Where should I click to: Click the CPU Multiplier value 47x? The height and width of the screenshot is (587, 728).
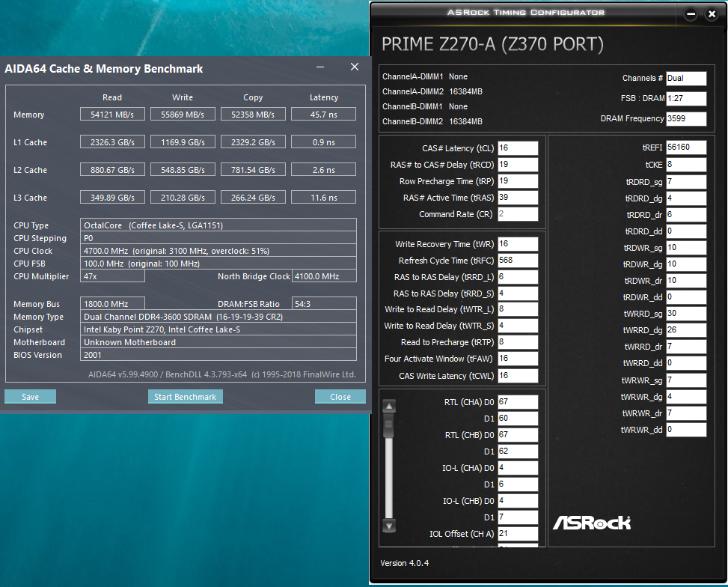[112, 276]
